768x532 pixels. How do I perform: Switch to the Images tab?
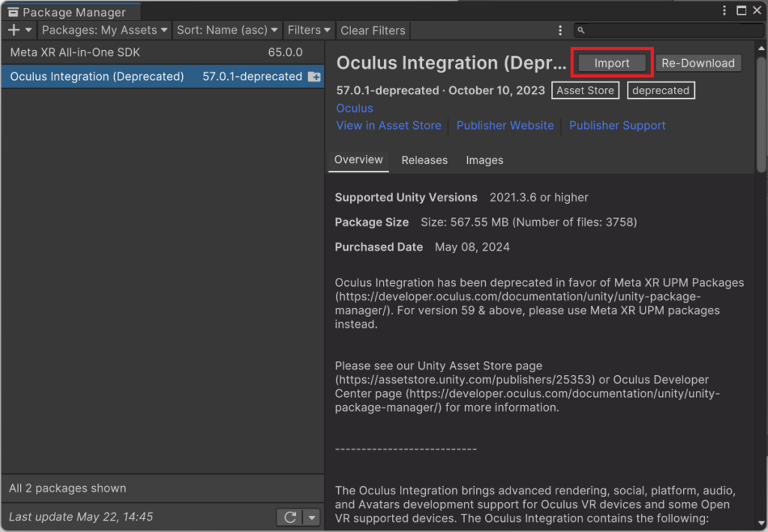pyautogui.click(x=484, y=160)
